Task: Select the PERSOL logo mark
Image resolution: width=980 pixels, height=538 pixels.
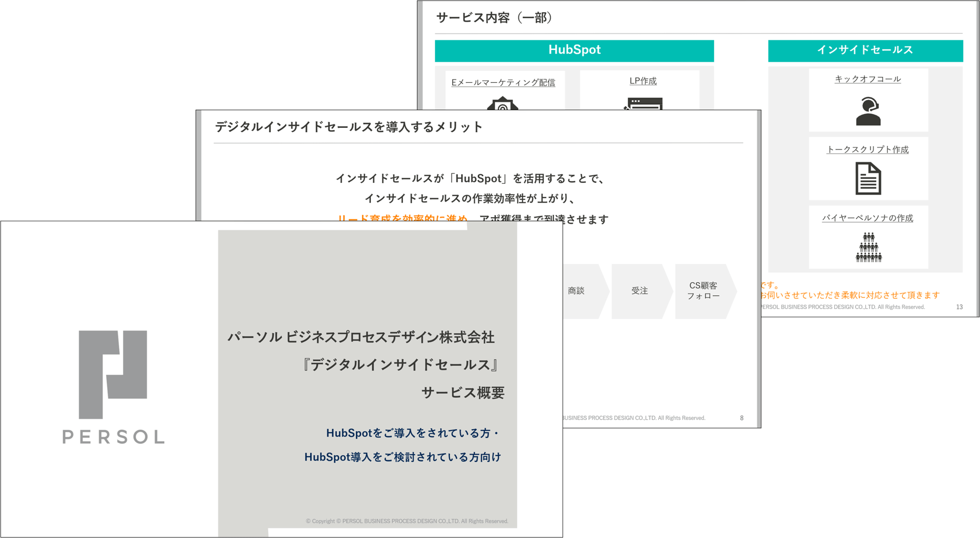Action: coord(113,370)
